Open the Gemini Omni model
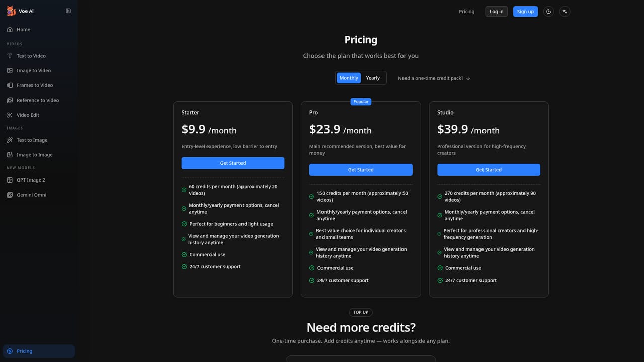 tap(39, 195)
